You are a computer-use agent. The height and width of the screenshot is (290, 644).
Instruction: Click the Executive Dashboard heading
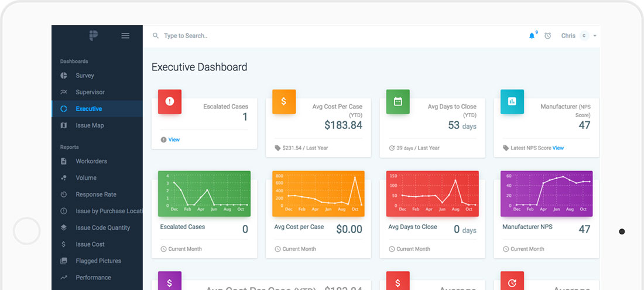[x=200, y=67]
